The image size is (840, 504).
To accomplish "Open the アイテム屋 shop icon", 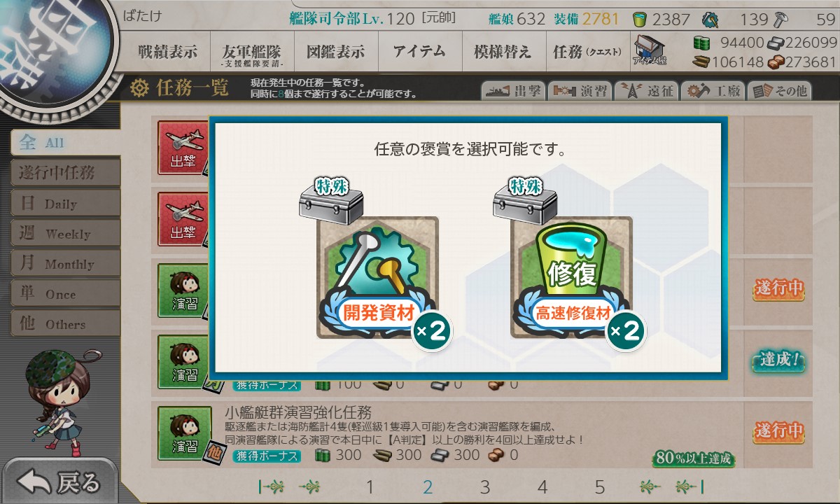I will (650, 50).
